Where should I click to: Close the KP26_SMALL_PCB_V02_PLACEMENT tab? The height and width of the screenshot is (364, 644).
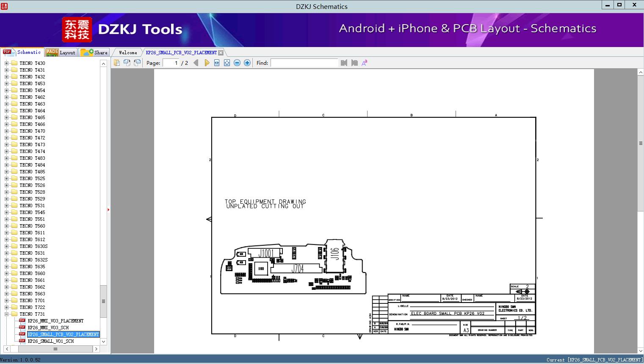coord(221,53)
